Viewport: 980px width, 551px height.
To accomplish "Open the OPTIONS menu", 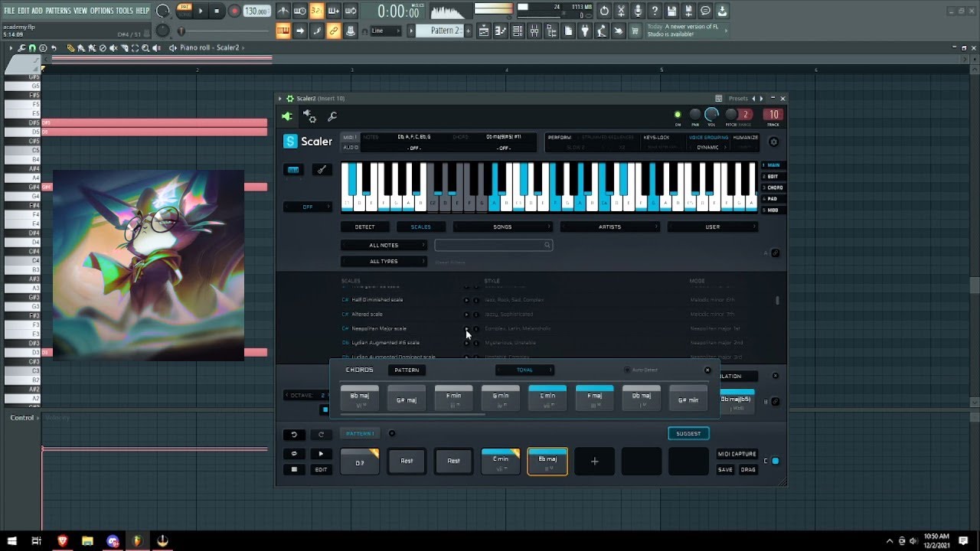I will 101,11.
